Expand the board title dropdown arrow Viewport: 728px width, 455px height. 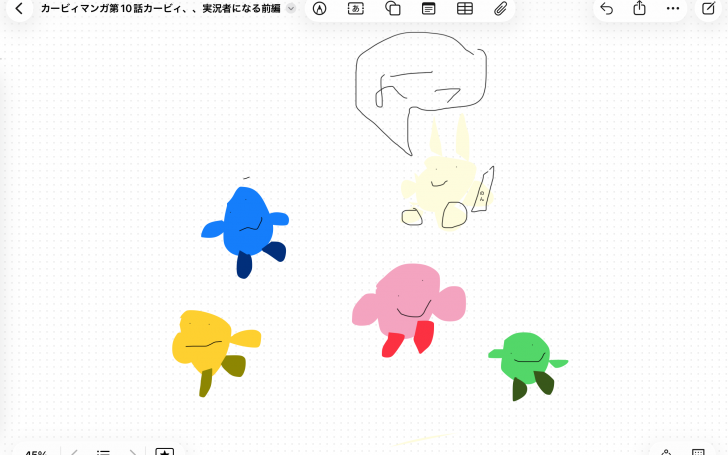point(291,8)
